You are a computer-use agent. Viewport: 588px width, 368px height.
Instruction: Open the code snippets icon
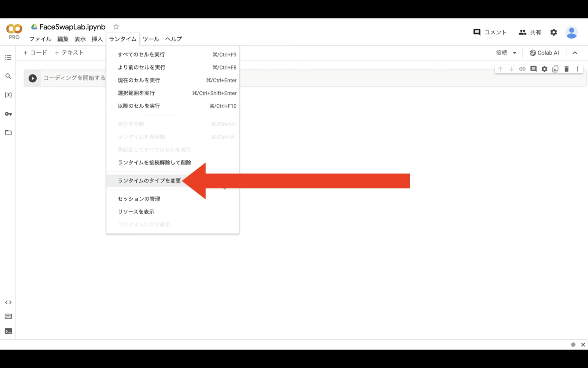pos(8,302)
